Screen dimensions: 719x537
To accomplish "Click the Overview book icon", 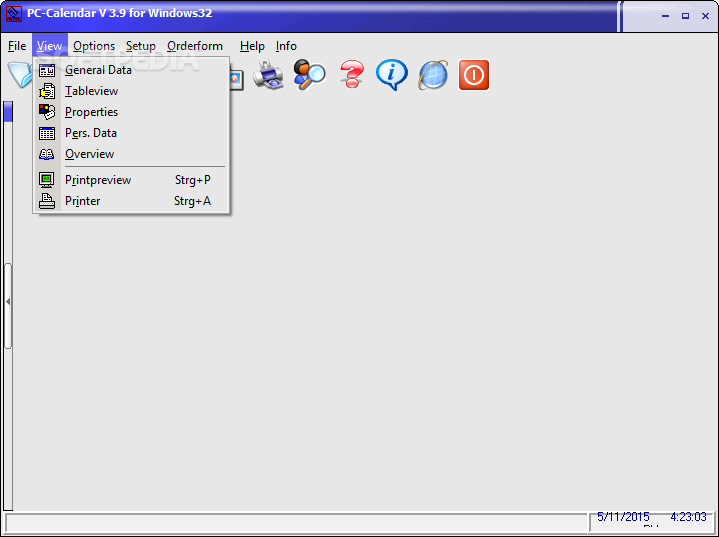I will tap(46, 154).
